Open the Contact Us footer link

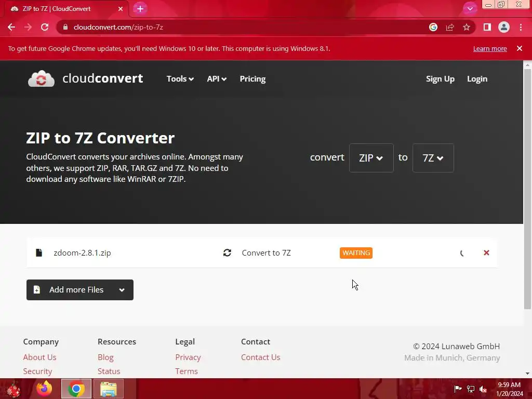(261, 357)
